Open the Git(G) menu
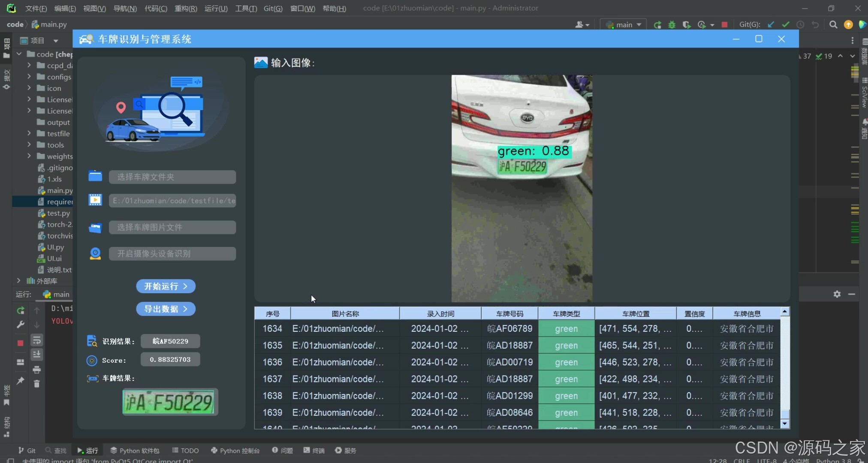868x463 pixels. 273,8
